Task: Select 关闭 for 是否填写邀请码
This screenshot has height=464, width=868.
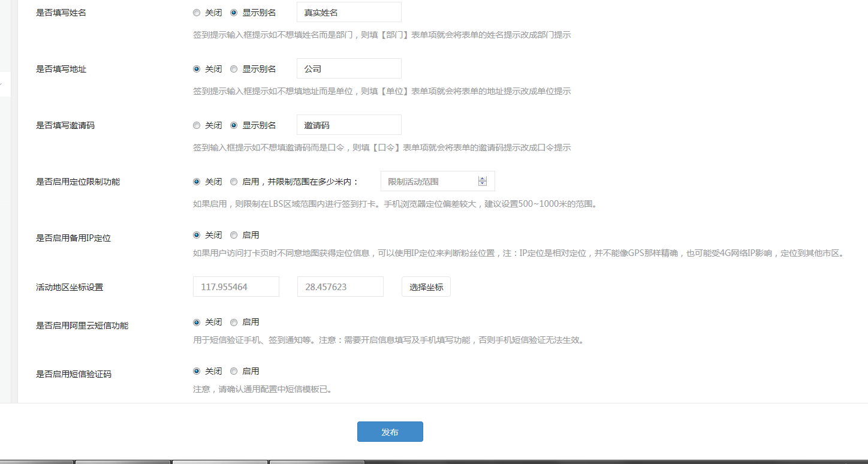Action: click(x=197, y=125)
